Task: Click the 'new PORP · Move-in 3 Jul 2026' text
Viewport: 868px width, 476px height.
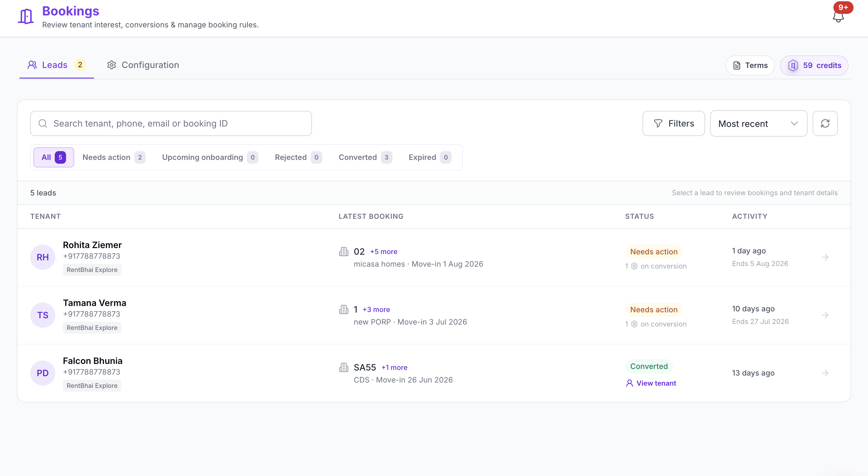Action: [410, 322]
